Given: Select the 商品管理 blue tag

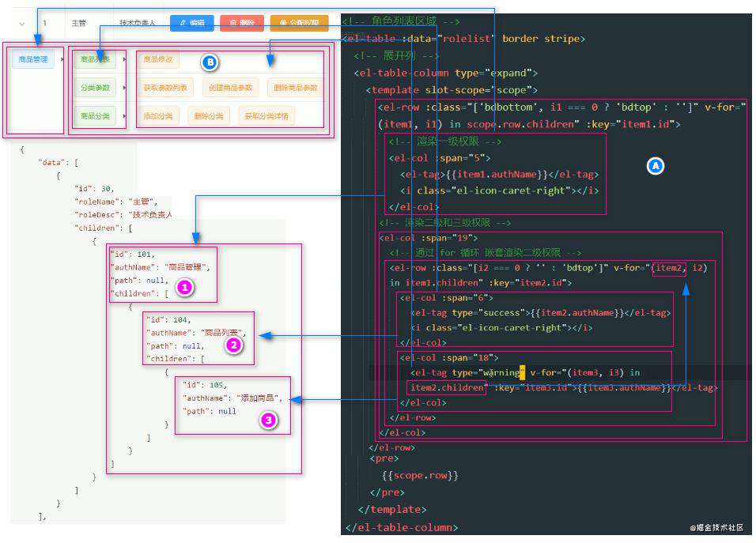Looking at the screenshot, I should 33,59.
